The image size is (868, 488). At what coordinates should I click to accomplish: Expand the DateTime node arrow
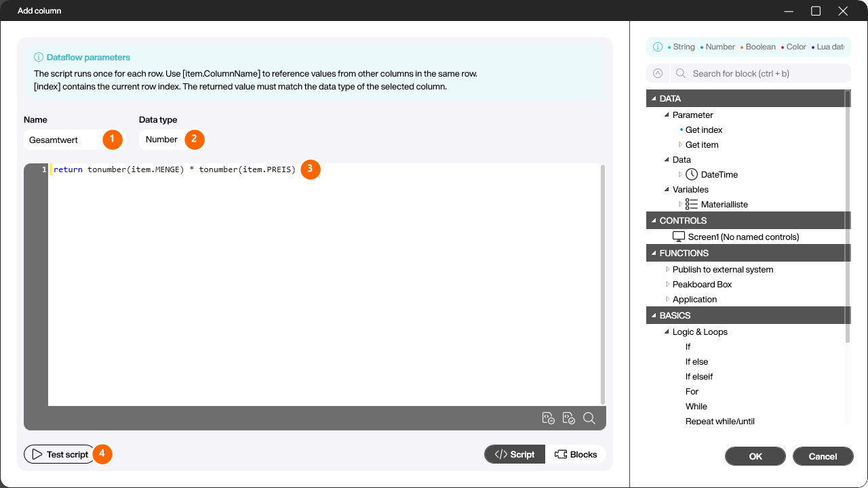[x=680, y=174]
